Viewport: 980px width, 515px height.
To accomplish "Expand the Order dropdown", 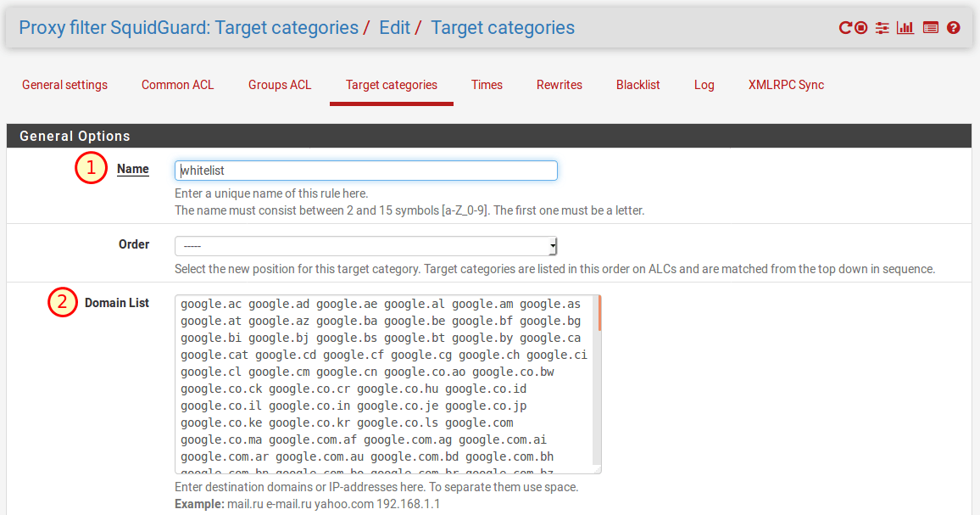I will (x=365, y=246).
